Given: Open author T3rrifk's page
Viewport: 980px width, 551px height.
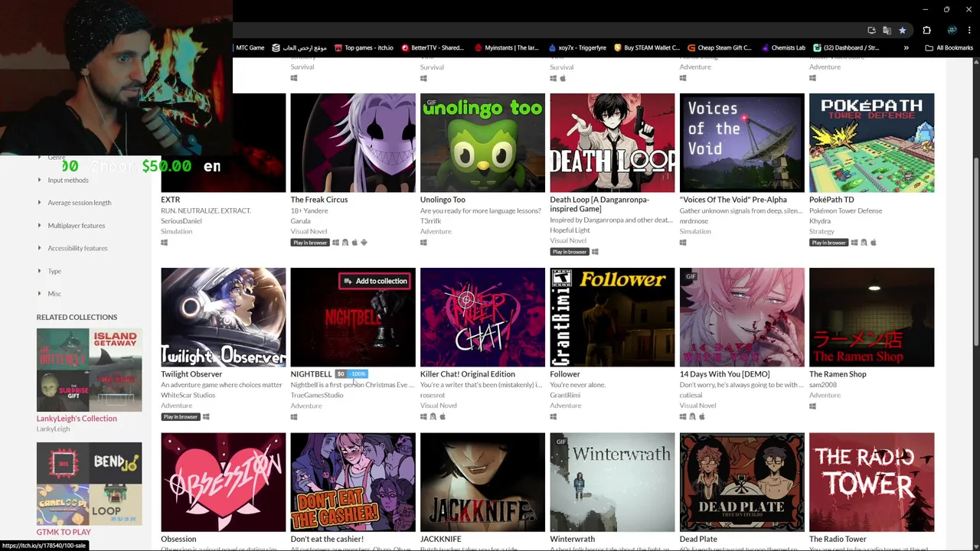Looking at the screenshot, I should 431,221.
